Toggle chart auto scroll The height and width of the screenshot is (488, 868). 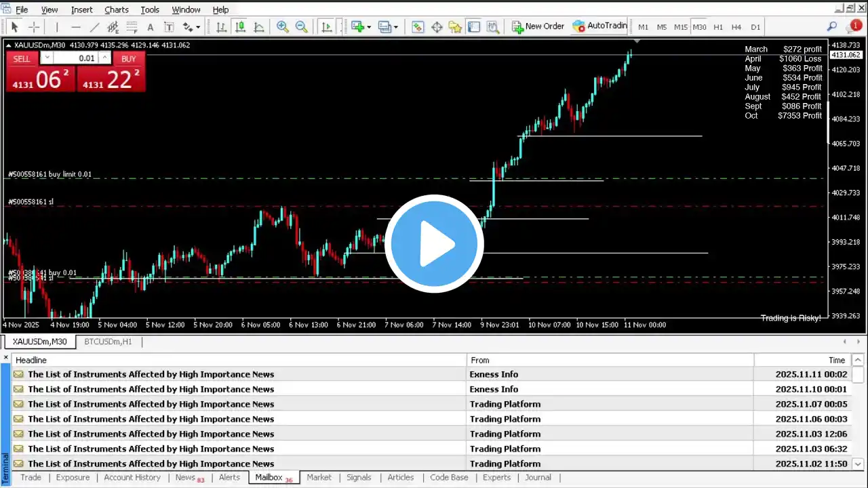(x=327, y=27)
